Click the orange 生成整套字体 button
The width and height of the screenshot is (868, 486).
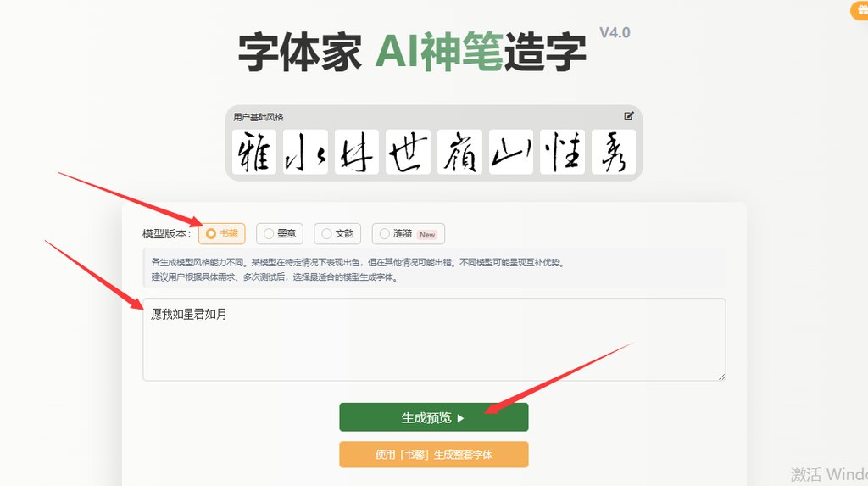[434, 455]
